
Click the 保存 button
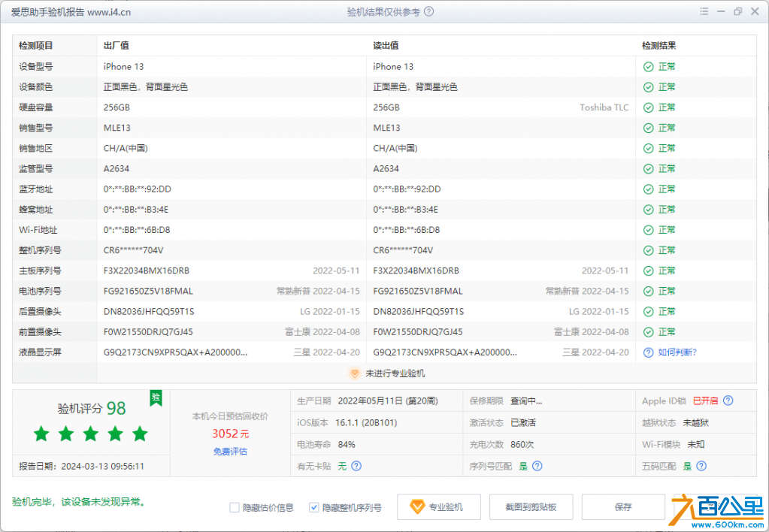[x=623, y=507]
